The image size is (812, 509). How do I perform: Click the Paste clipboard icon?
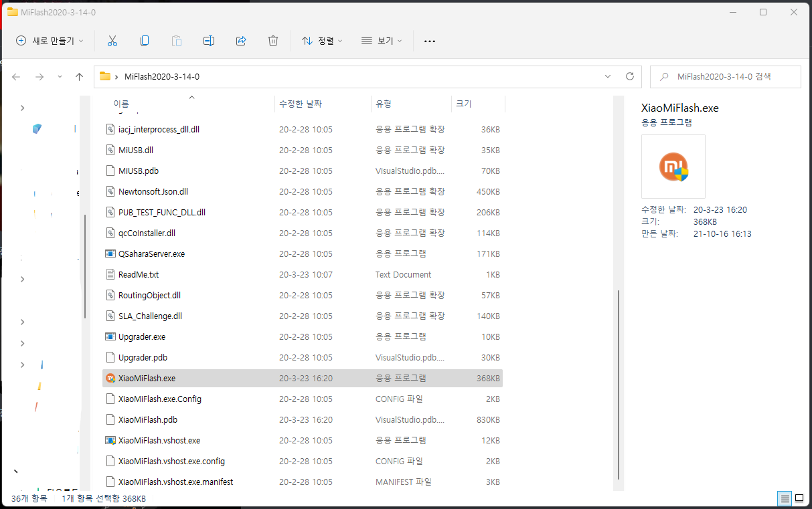coord(177,41)
